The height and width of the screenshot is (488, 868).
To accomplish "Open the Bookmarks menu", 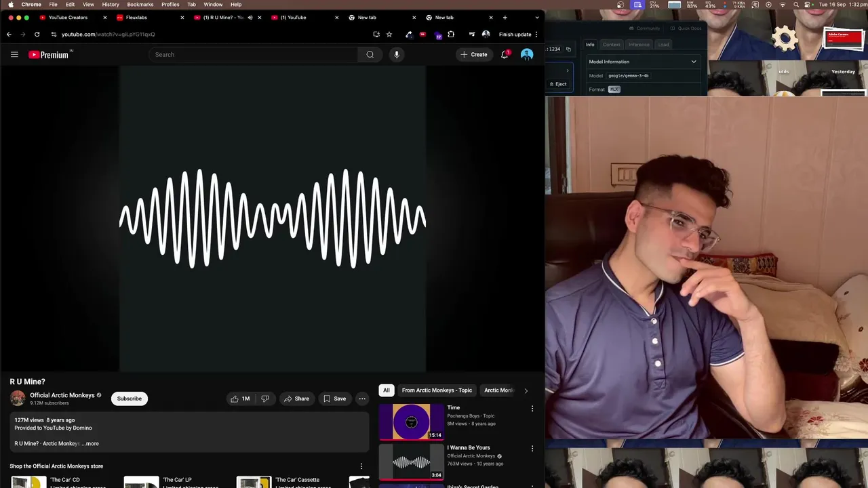I will [x=140, y=4].
